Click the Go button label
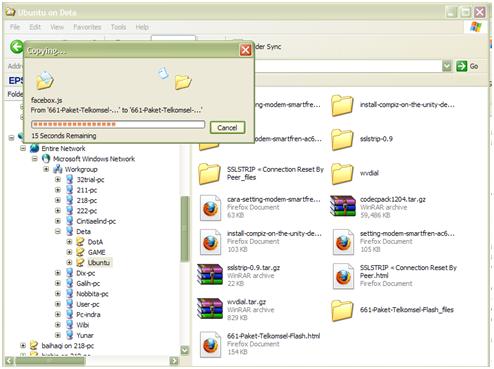 [x=474, y=66]
